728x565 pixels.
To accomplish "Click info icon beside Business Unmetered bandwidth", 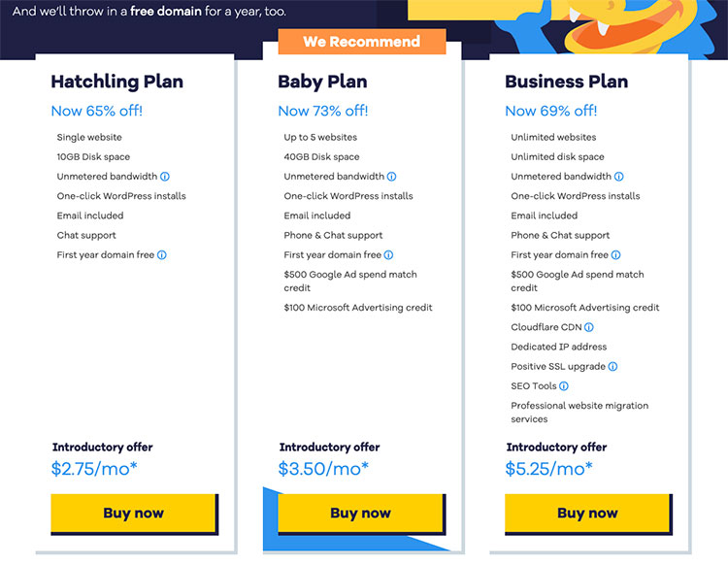I will point(619,177).
